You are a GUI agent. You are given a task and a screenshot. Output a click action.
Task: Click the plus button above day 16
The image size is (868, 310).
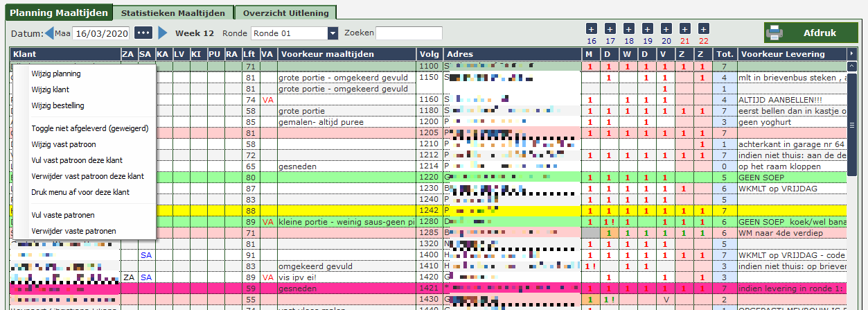(x=591, y=29)
